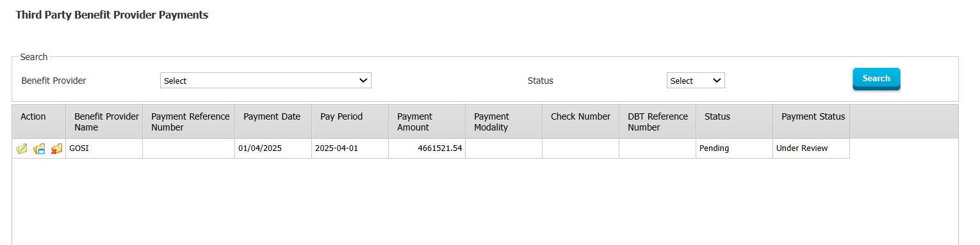Click the delete folder icon with red X
Viewport: 980px width, 245px height.
pyautogui.click(x=56, y=148)
